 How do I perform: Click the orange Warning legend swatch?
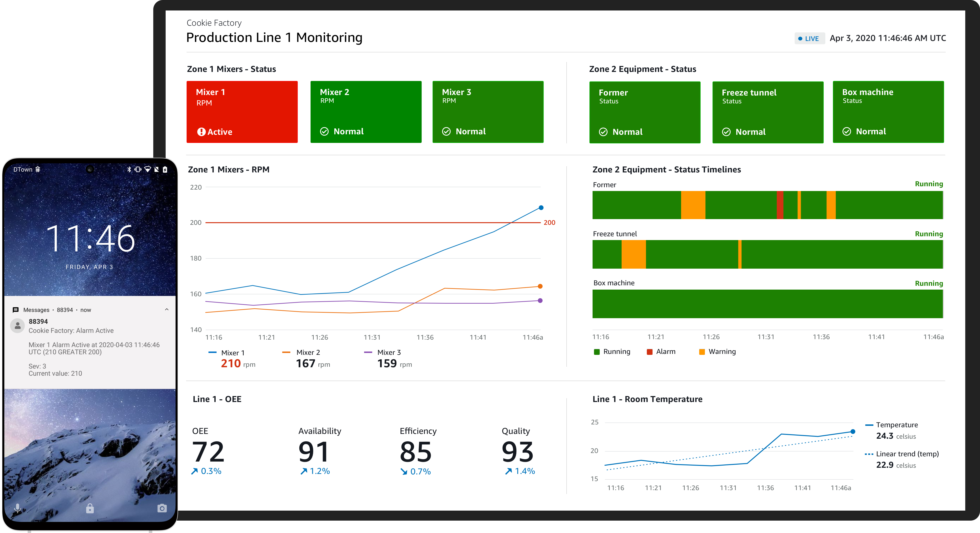click(702, 352)
